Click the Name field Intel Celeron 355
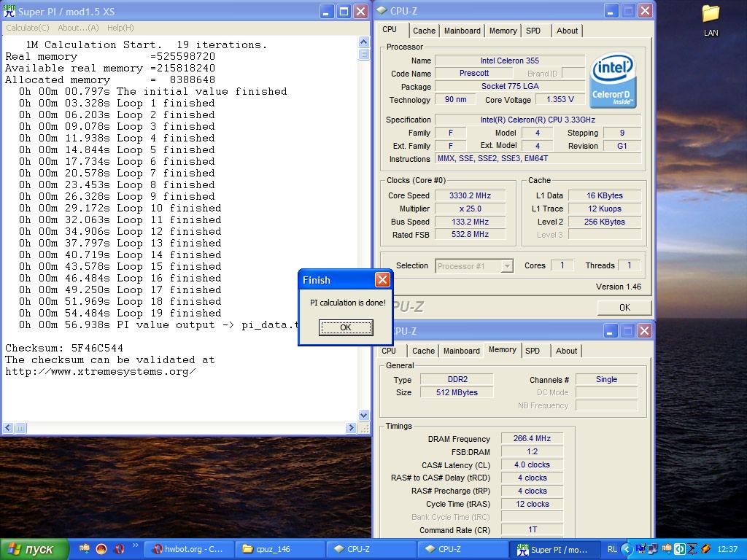This screenshot has width=747, height=560. 509,61
